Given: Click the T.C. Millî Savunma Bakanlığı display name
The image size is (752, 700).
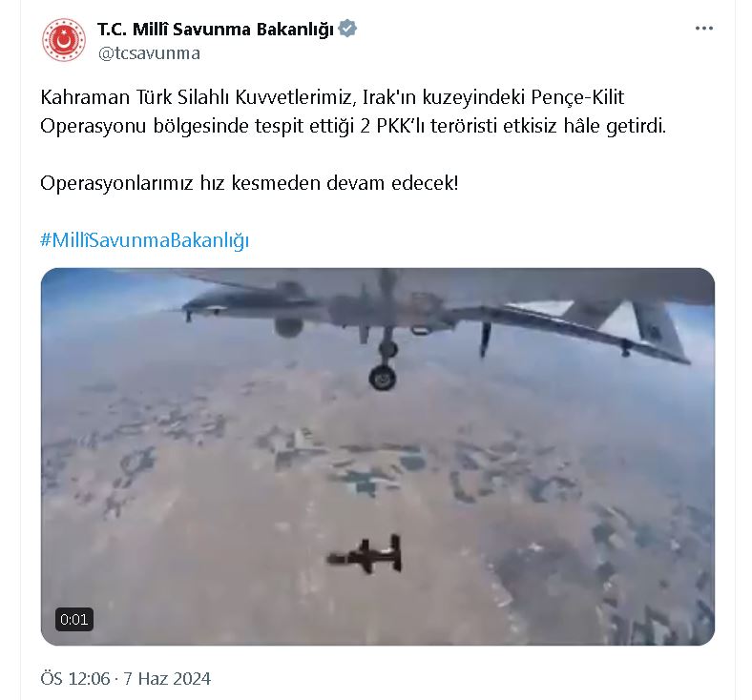Looking at the screenshot, I should [x=216, y=30].
